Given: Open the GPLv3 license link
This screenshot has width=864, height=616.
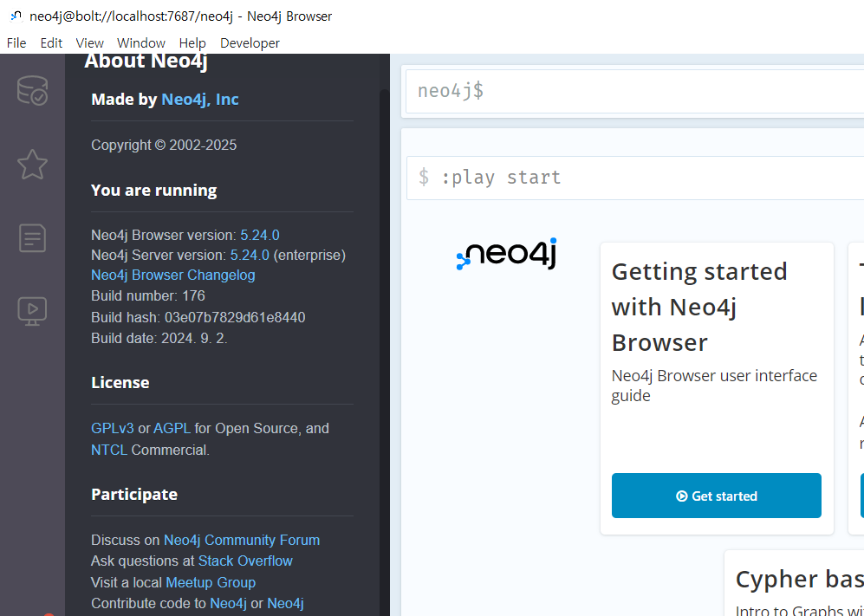Looking at the screenshot, I should pyautogui.click(x=113, y=429).
